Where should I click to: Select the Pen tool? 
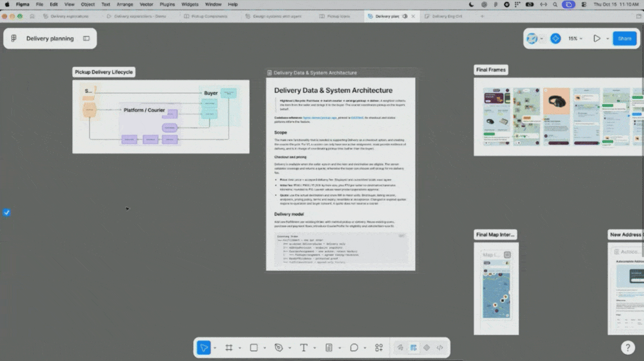(279, 348)
